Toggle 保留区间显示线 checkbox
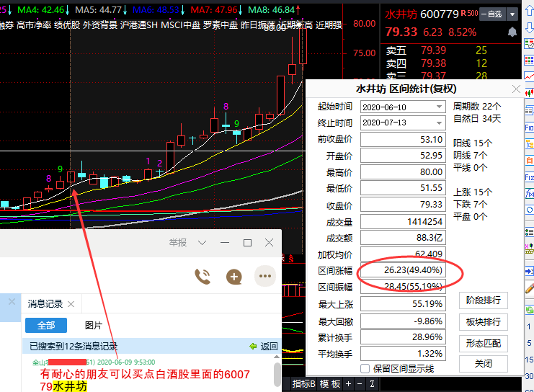This screenshot has height=392, width=534. pos(365,368)
